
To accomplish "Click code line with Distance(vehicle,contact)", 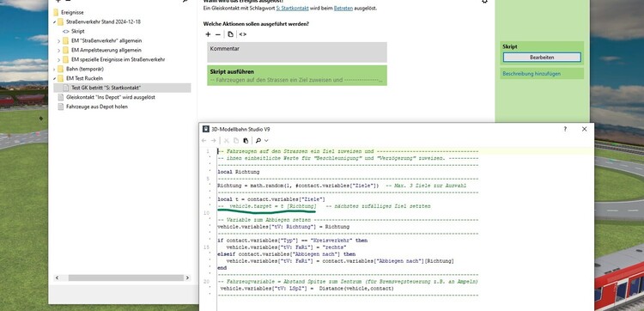I will 307,289.
